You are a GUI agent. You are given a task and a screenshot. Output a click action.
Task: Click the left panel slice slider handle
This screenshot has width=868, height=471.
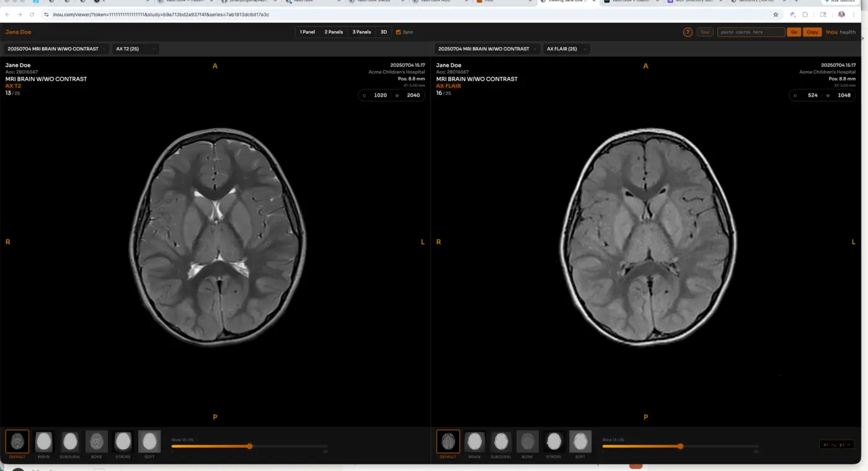(x=249, y=446)
